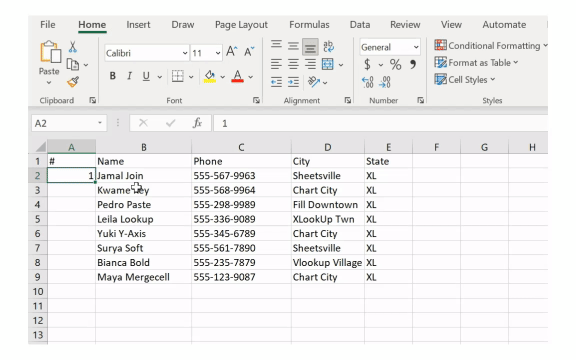Viewport: 576px width, 360px height.
Task: Increase decimal places
Action: coord(368,82)
